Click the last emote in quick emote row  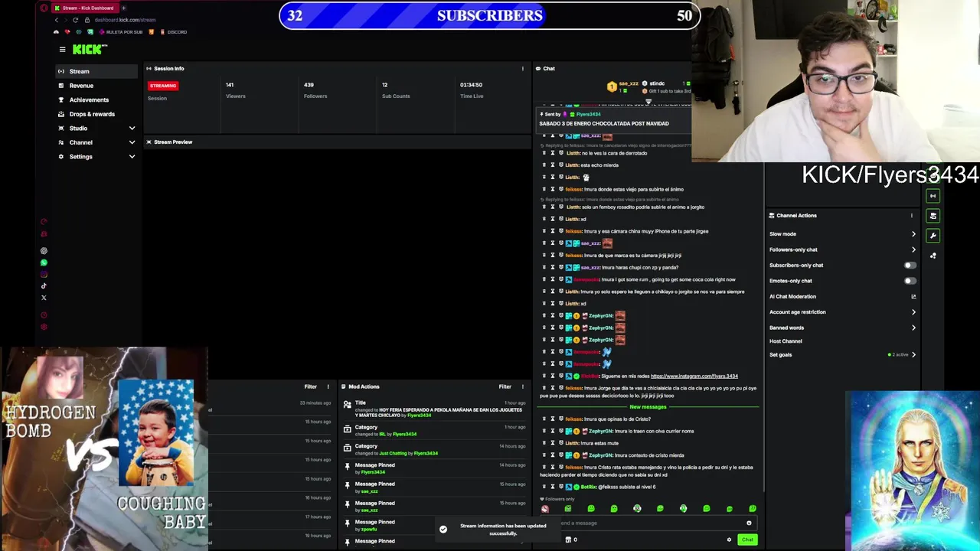tap(753, 509)
